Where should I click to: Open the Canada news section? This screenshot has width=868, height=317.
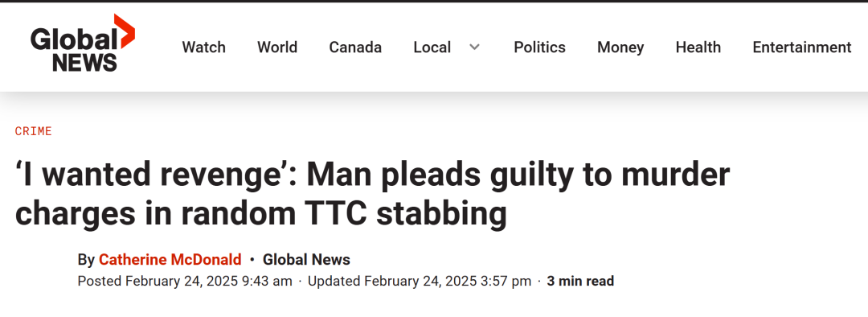(355, 47)
